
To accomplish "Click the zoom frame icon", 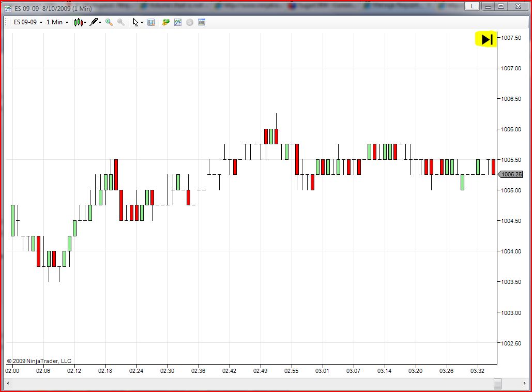I will click(151, 22).
